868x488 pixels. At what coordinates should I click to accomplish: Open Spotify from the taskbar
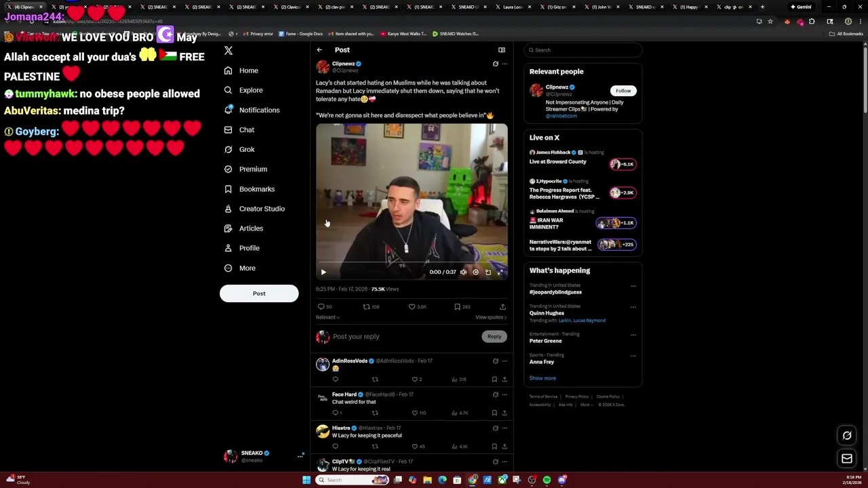(547, 480)
